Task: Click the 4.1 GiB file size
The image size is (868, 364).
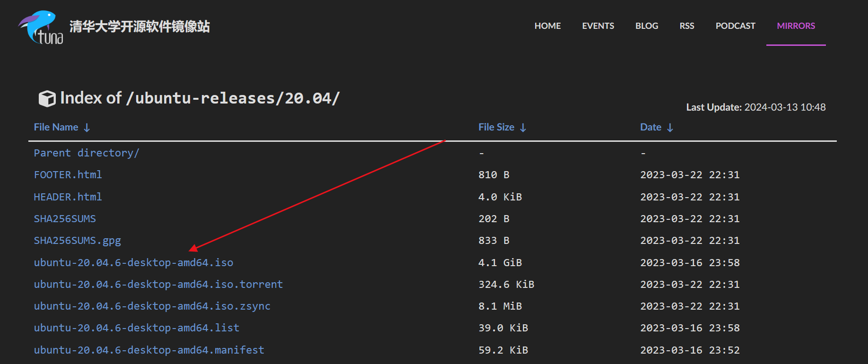Action: pos(500,262)
